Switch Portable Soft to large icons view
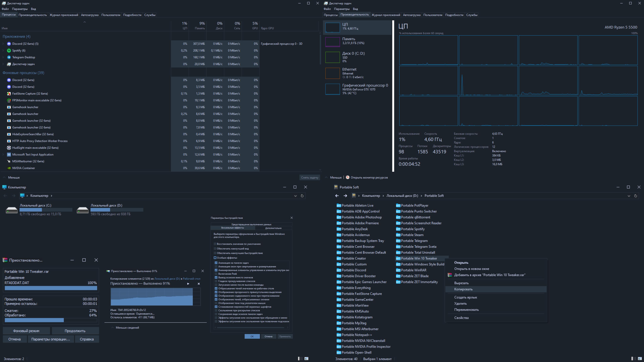 [x=639, y=359]
